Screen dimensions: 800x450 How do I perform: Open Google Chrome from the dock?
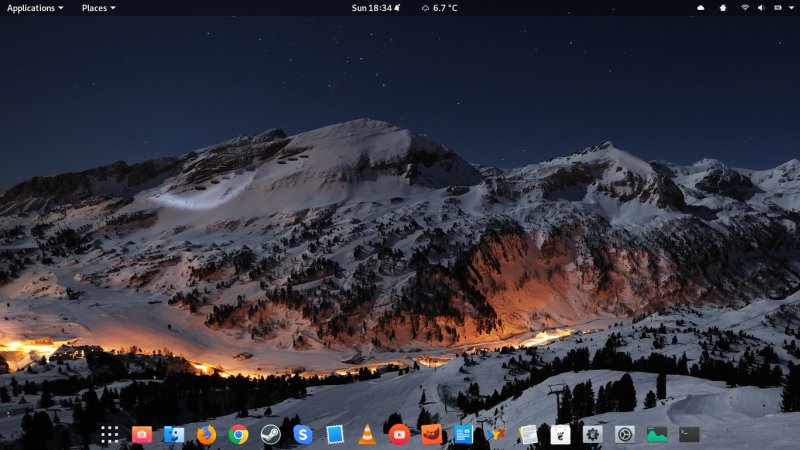238,434
